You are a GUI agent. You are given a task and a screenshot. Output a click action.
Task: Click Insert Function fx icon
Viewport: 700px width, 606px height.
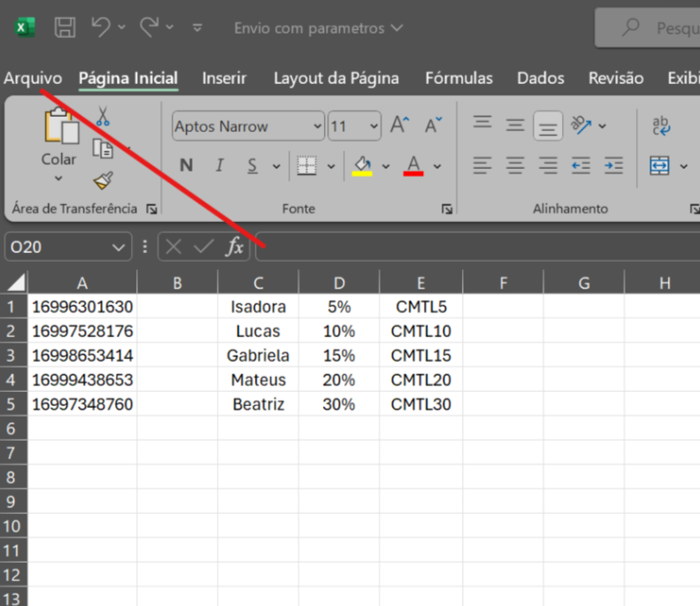pyautogui.click(x=235, y=246)
